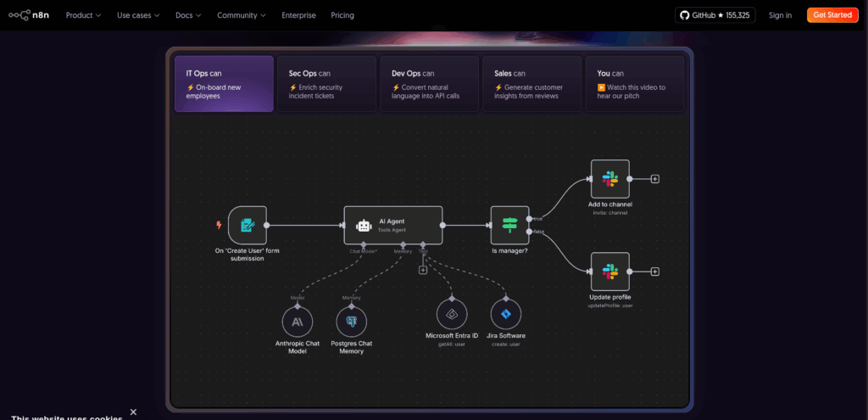Select the Postgres Chat Memory node
This screenshot has width=868, height=420.
coord(352,322)
